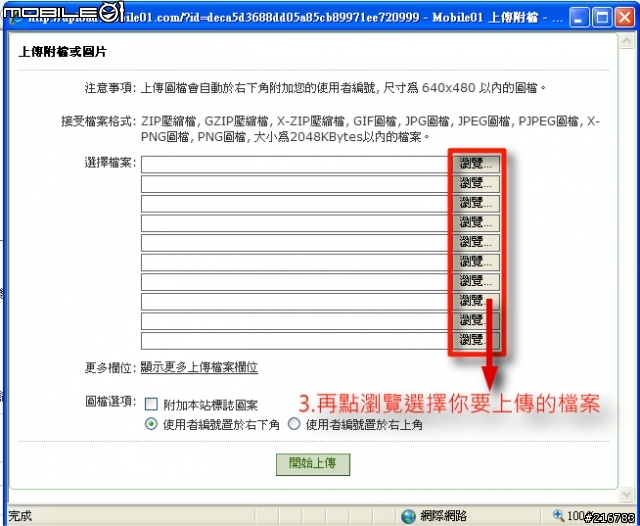Click the second 瀏覽 browse button
This screenshot has width=640, height=526.
coord(476,184)
